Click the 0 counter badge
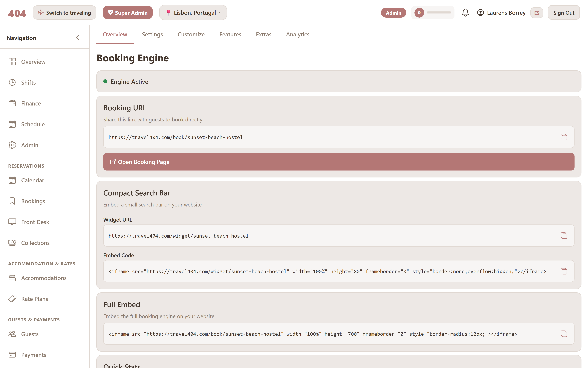This screenshot has width=588, height=368. click(419, 13)
